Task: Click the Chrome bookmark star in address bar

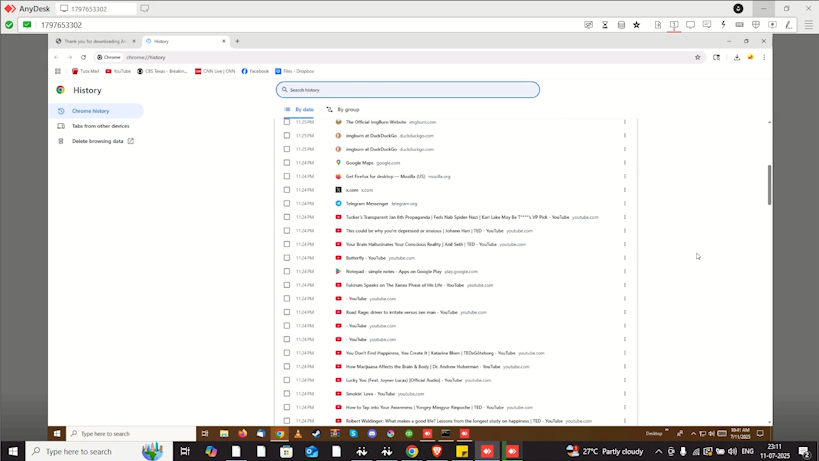Action: click(x=697, y=57)
